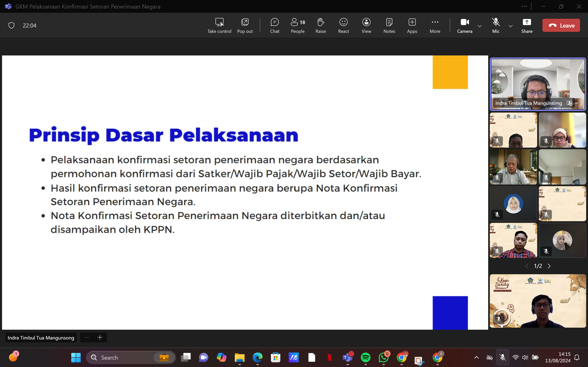
Task: Select Indra Timbul Tua Mangunsong video tile
Action: tap(538, 84)
